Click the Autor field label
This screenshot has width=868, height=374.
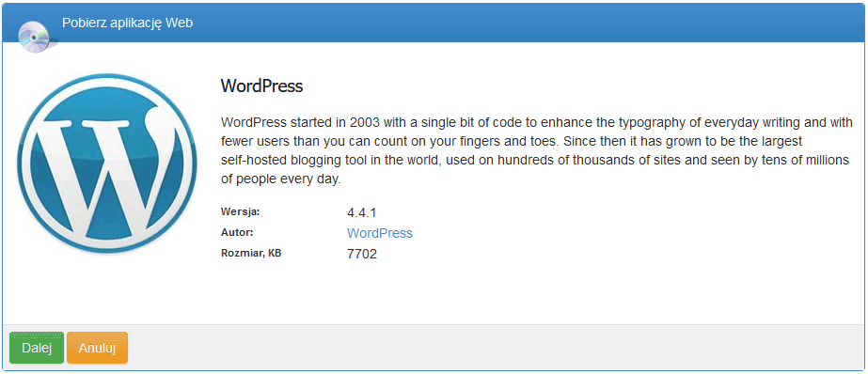237,232
